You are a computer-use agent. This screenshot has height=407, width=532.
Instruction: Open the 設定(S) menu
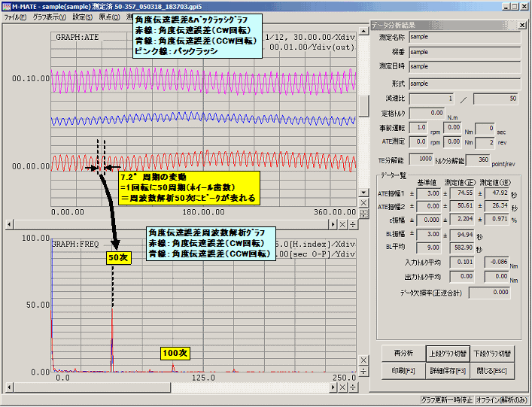tap(84, 17)
